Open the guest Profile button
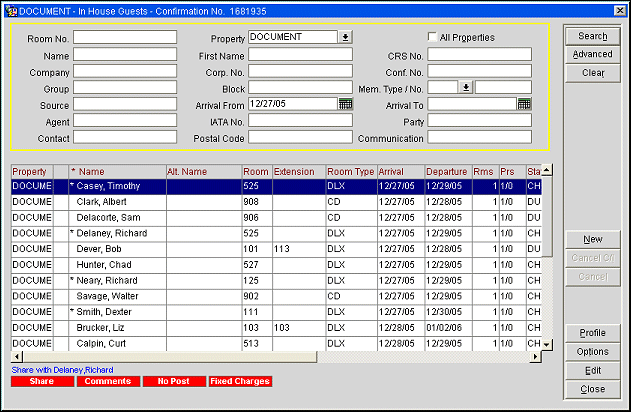Viewport: 631px width, 412px height. point(592,333)
